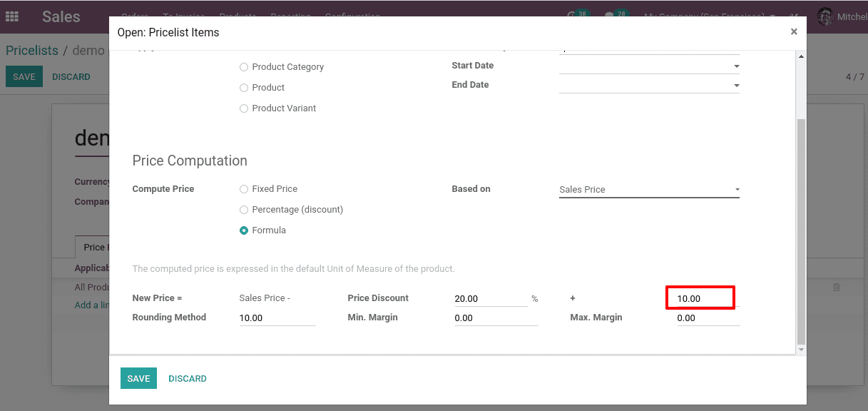Image resolution: width=868 pixels, height=411 pixels.
Task: Click the Min. Margin 0.00 field
Action: point(496,318)
